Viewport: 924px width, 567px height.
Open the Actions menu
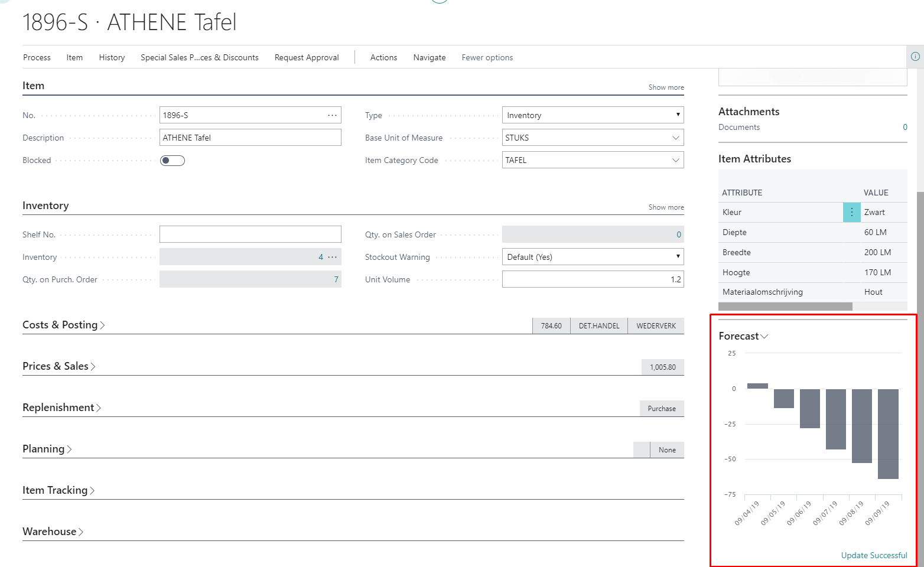pyautogui.click(x=383, y=57)
